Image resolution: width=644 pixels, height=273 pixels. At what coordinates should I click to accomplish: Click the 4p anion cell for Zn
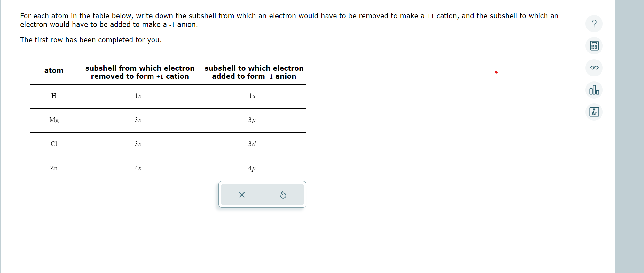(x=252, y=168)
